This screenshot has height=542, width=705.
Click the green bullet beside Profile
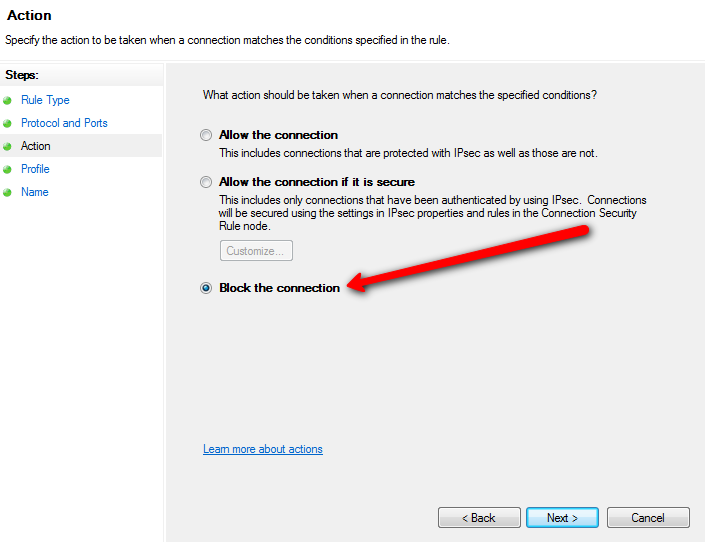point(7,170)
